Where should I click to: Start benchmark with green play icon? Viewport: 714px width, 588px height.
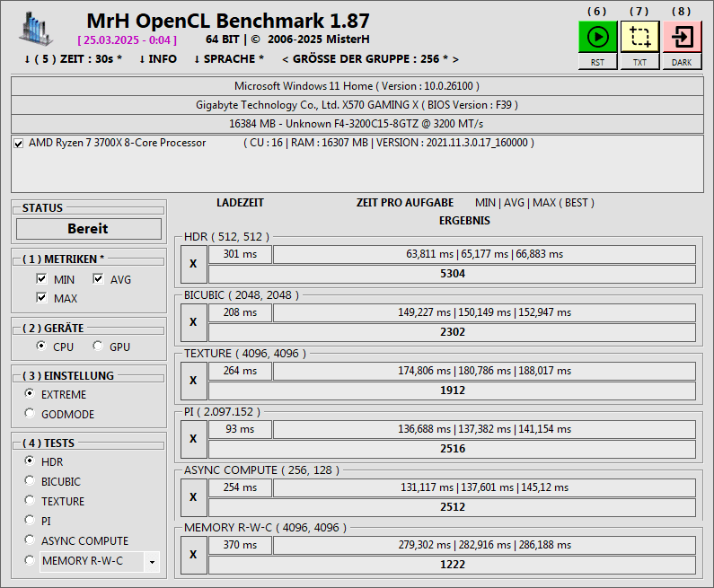tap(597, 37)
